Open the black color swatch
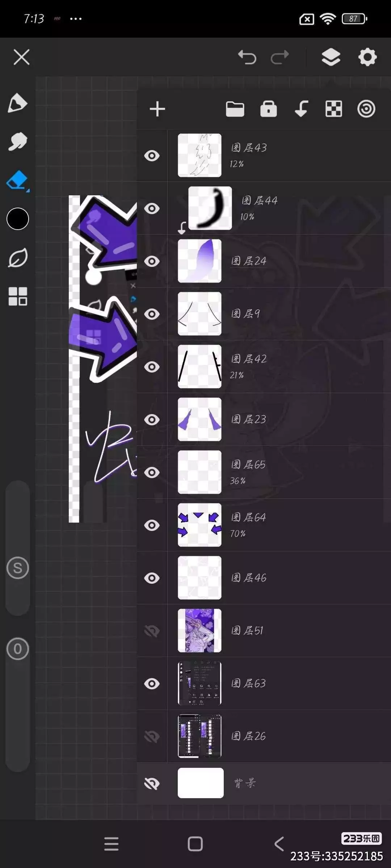Image resolution: width=391 pixels, height=868 pixels. [17, 219]
